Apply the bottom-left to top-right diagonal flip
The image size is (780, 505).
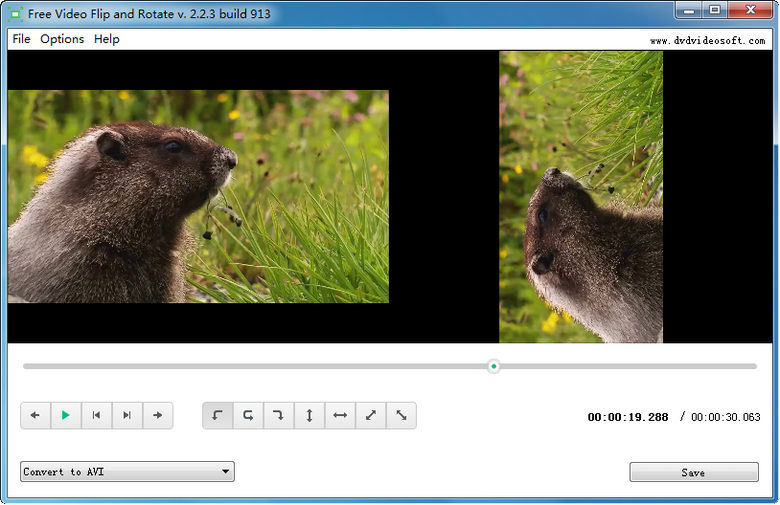pyautogui.click(x=370, y=415)
